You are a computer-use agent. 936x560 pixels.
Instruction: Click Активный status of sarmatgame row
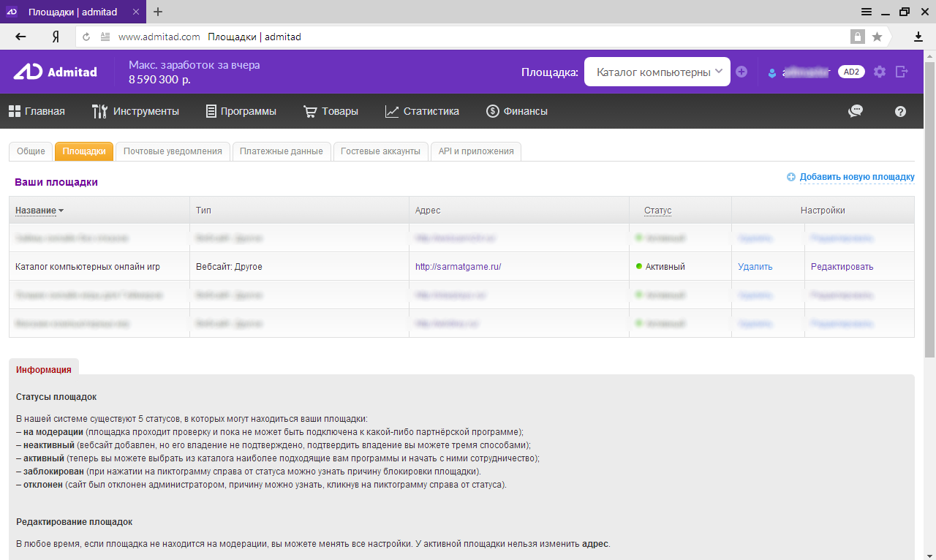660,267
